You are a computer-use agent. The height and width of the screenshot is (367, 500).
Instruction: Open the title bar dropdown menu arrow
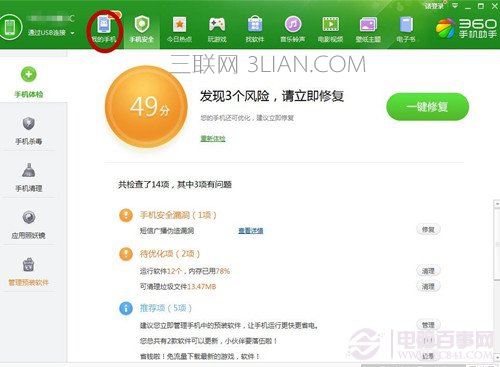click(x=455, y=6)
